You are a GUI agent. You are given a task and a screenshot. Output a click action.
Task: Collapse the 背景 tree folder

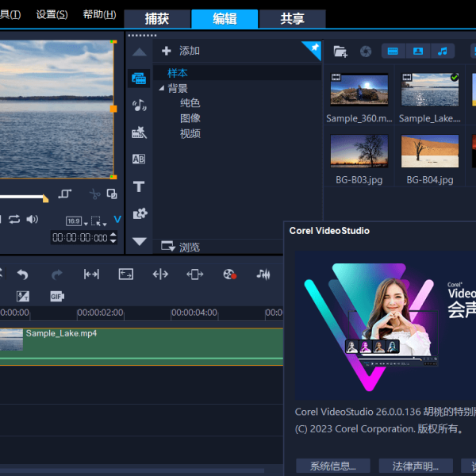162,88
